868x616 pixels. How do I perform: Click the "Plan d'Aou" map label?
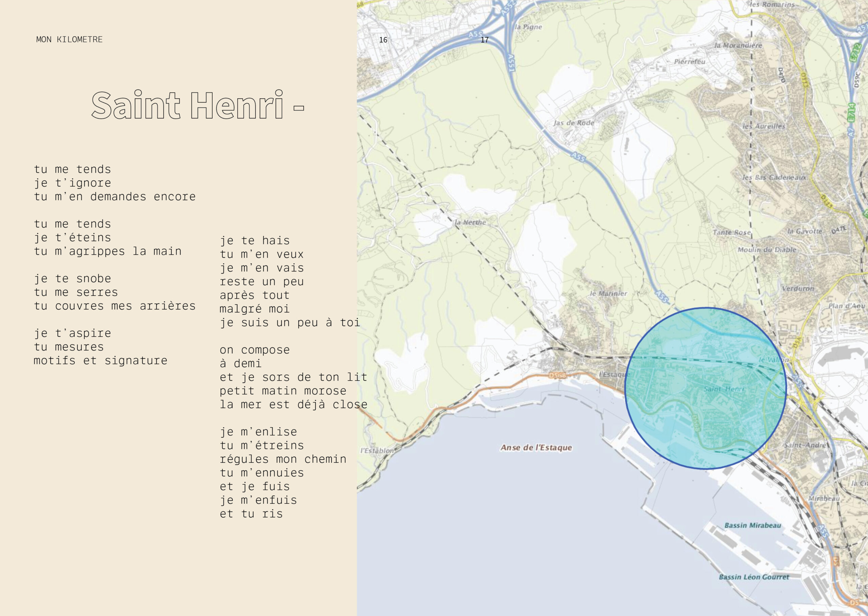847,306
